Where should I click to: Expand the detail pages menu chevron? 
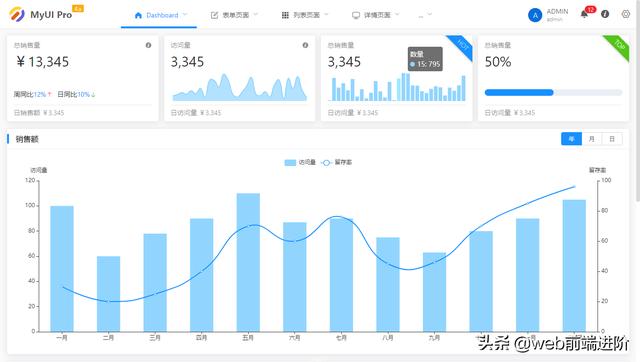[397, 15]
